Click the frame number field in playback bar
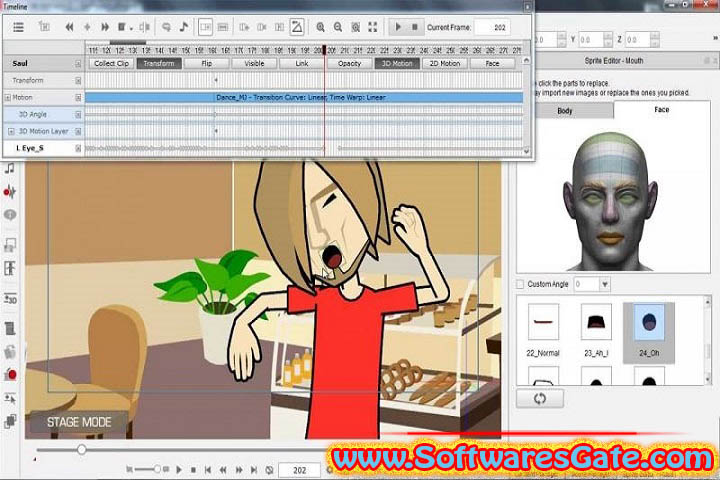 [299, 470]
